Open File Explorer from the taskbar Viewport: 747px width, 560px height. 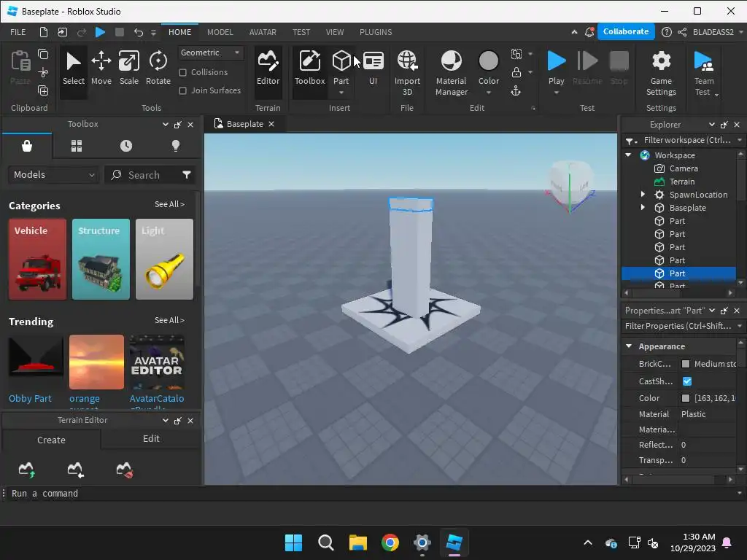click(x=357, y=542)
